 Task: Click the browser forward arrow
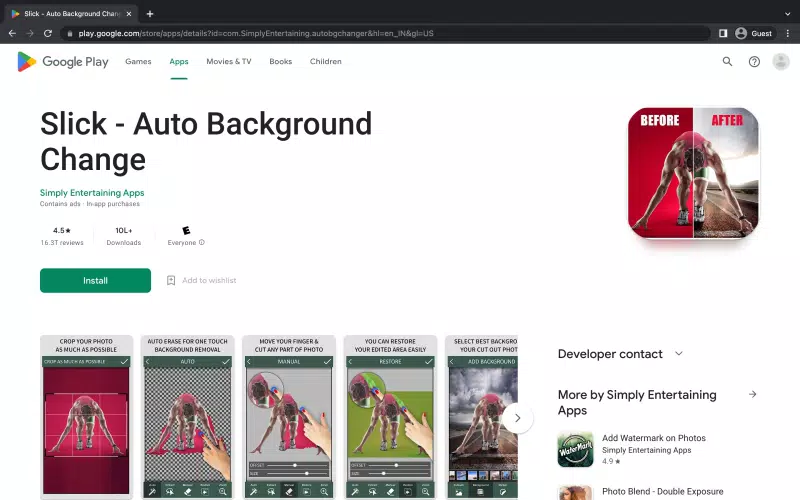point(30,33)
